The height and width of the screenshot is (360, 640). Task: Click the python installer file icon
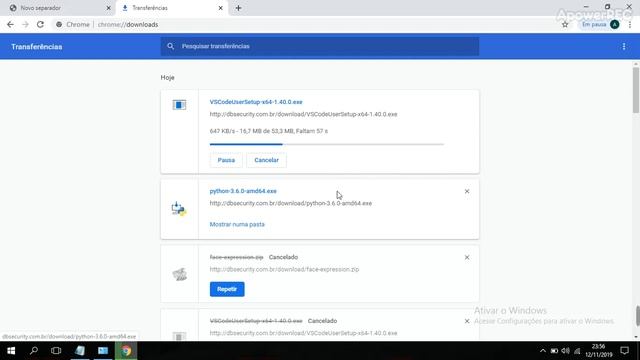pyautogui.click(x=179, y=209)
